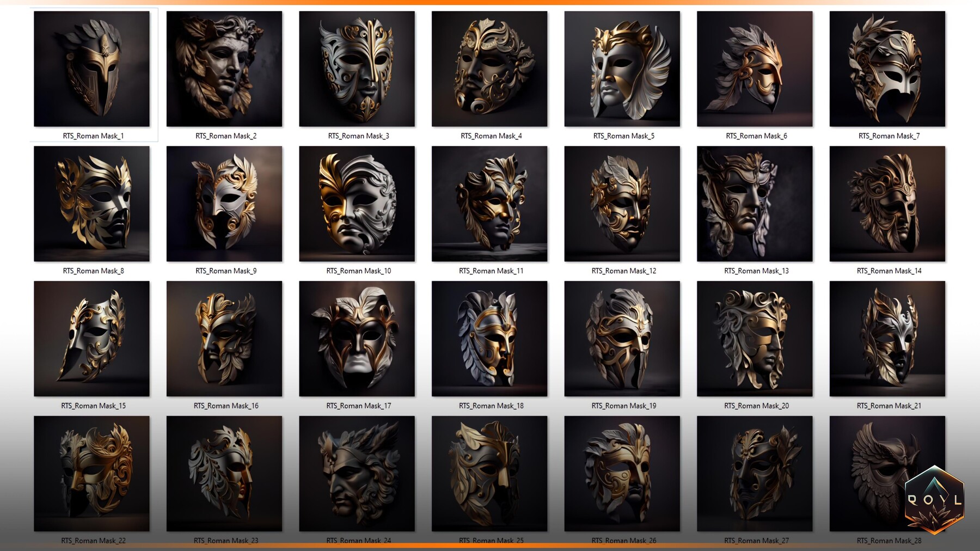Viewport: 980px width, 551px height.
Task: Click the RTS_Roman Mask_7 preview
Action: (889, 68)
